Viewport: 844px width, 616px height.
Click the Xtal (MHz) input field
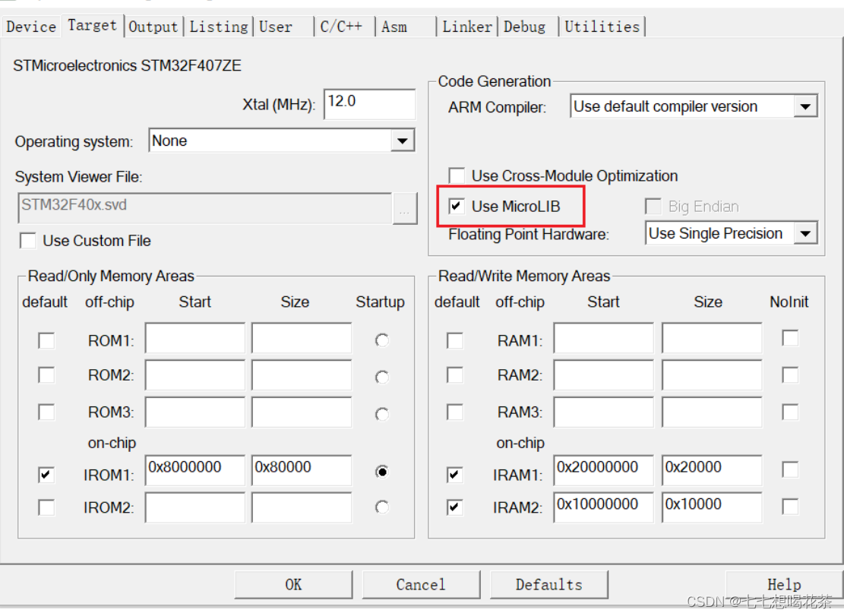pos(370,103)
